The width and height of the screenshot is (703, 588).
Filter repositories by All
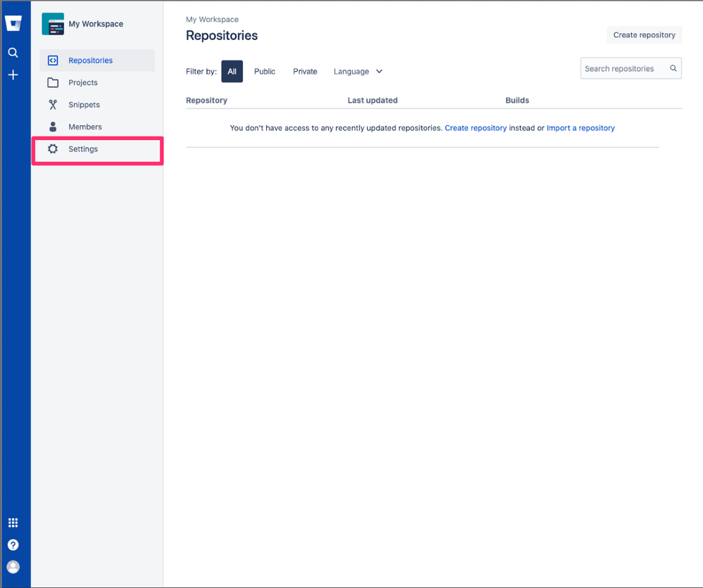coord(232,71)
